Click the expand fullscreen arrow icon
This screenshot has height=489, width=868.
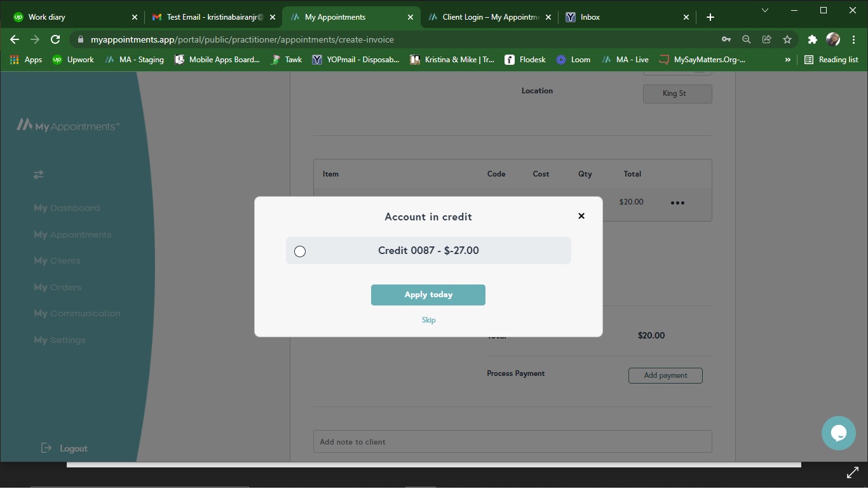[853, 473]
